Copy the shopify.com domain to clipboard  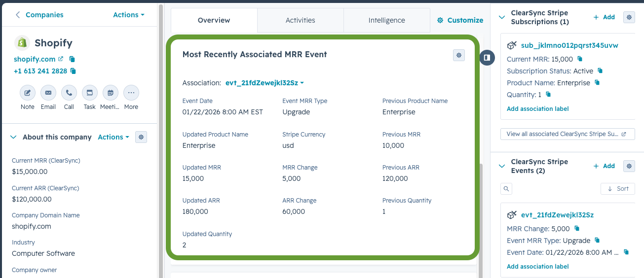(x=72, y=59)
